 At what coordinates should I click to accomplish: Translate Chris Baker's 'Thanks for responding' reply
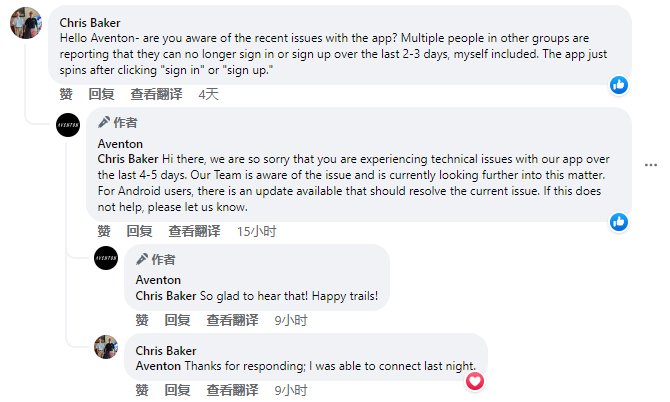click(232, 390)
